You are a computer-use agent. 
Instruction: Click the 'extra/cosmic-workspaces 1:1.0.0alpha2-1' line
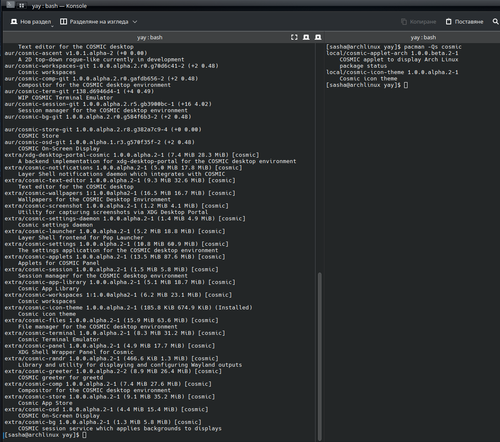coord(118,295)
